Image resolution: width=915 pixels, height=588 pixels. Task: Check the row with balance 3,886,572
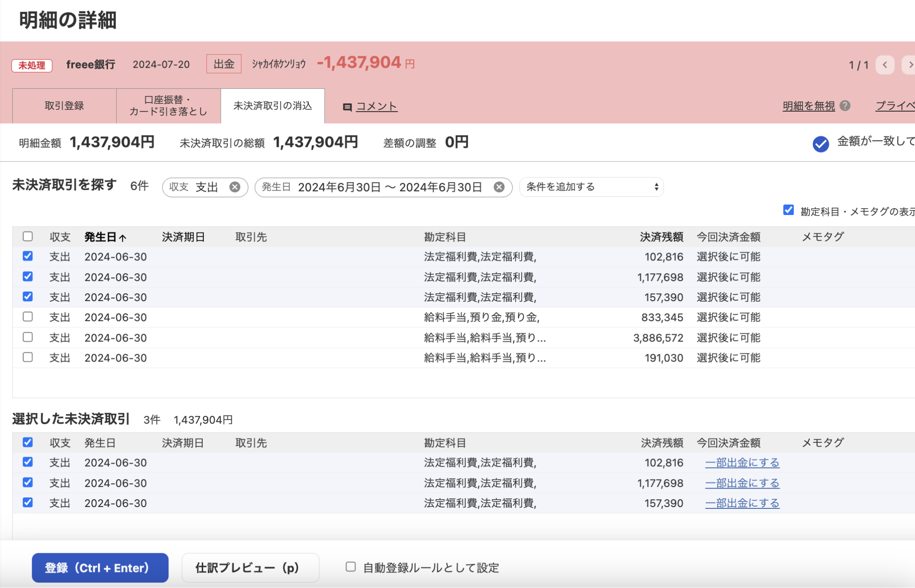(28, 337)
